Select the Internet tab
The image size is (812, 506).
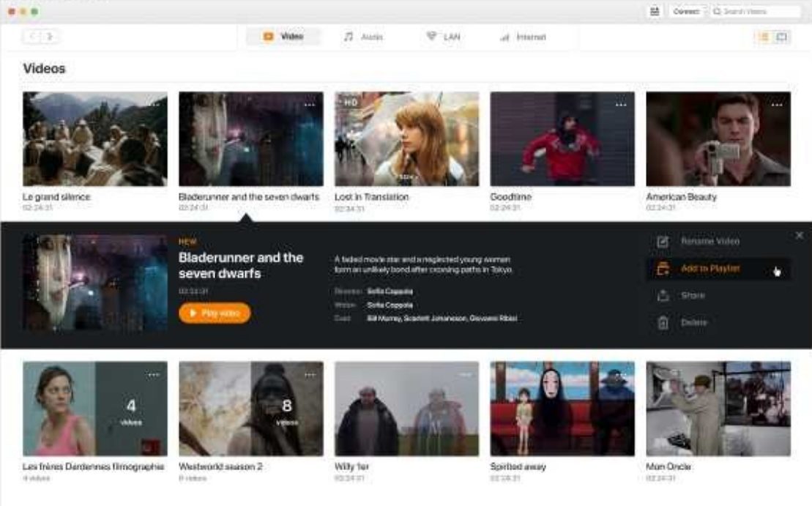tap(523, 37)
